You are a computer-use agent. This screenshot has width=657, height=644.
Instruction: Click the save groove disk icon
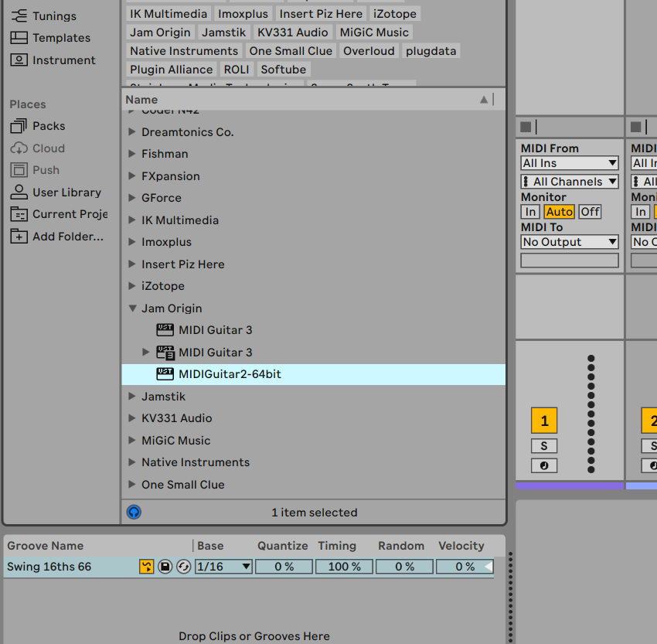pos(165,567)
